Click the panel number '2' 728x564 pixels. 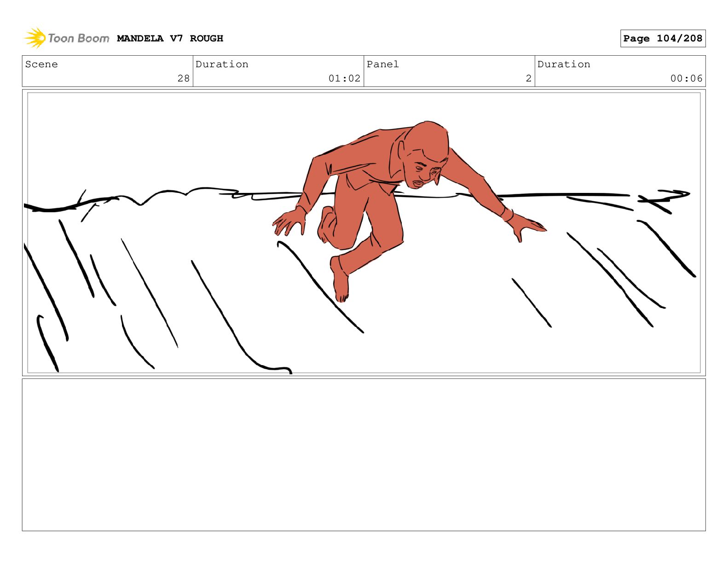(529, 79)
